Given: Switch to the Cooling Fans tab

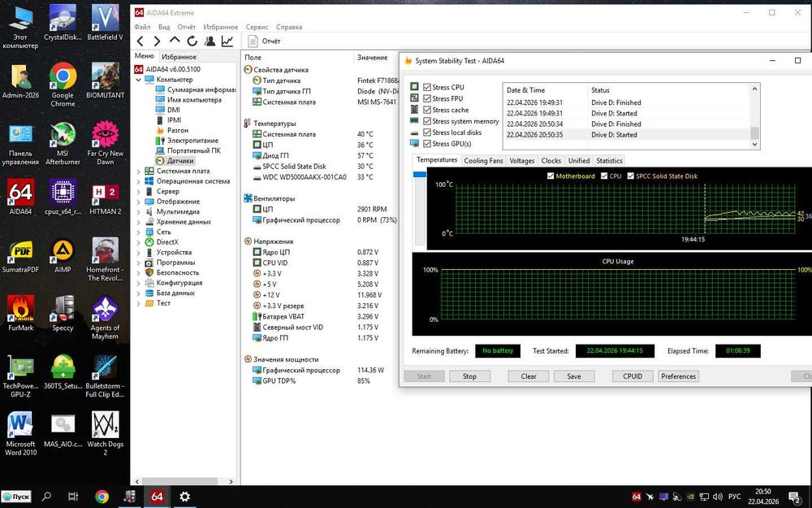Looking at the screenshot, I should pos(483,161).
